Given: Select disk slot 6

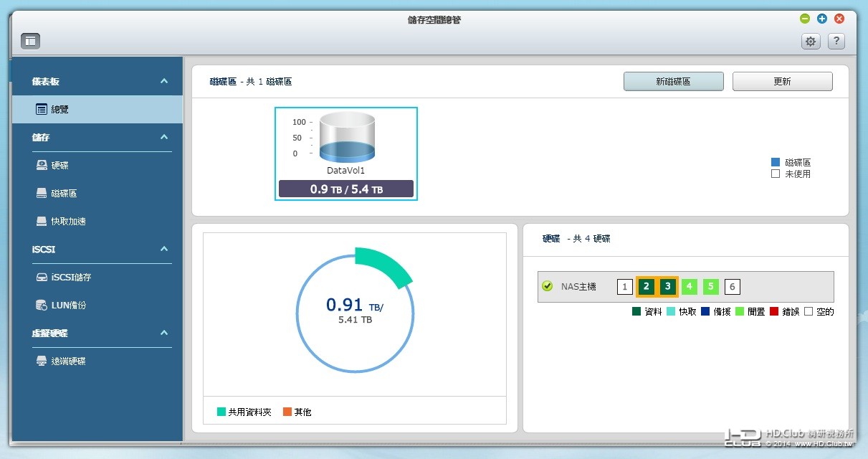Looking at the screenshot, I should (732, 287).
